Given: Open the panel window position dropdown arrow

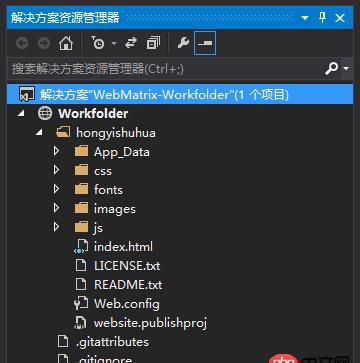Looking at the screenshot, I should [x=305, y=18].
